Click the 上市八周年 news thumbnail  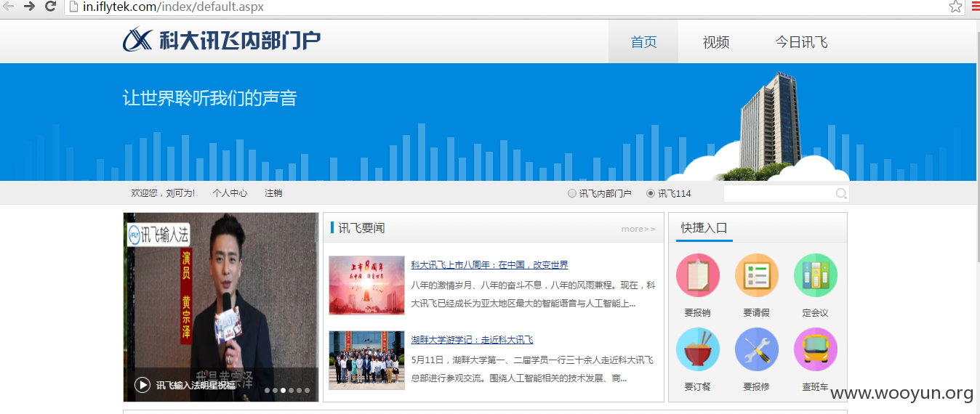point(366,285)
